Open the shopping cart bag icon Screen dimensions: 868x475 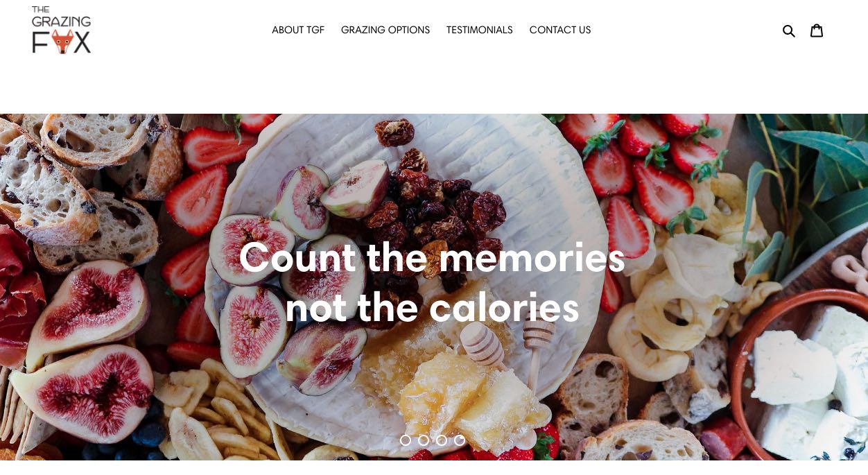[817, 30]
